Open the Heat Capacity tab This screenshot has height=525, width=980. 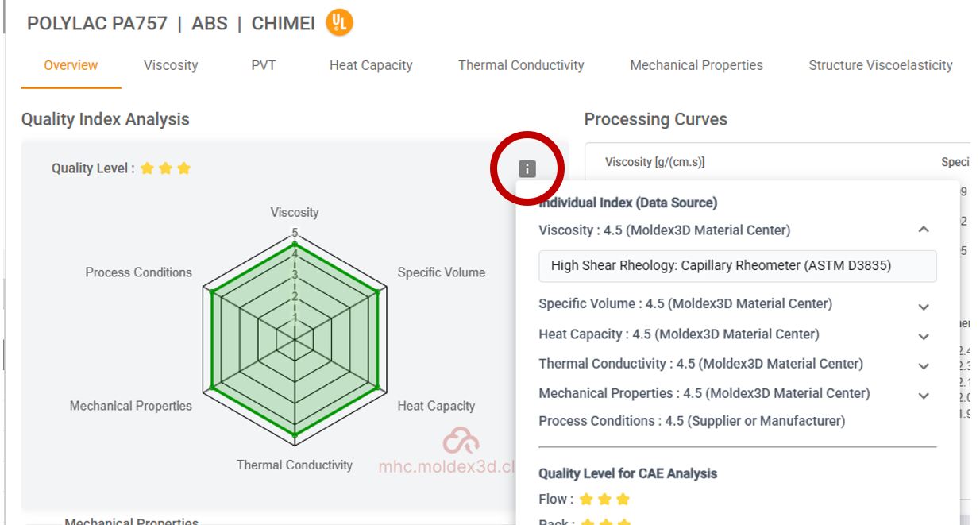(371, 65)
